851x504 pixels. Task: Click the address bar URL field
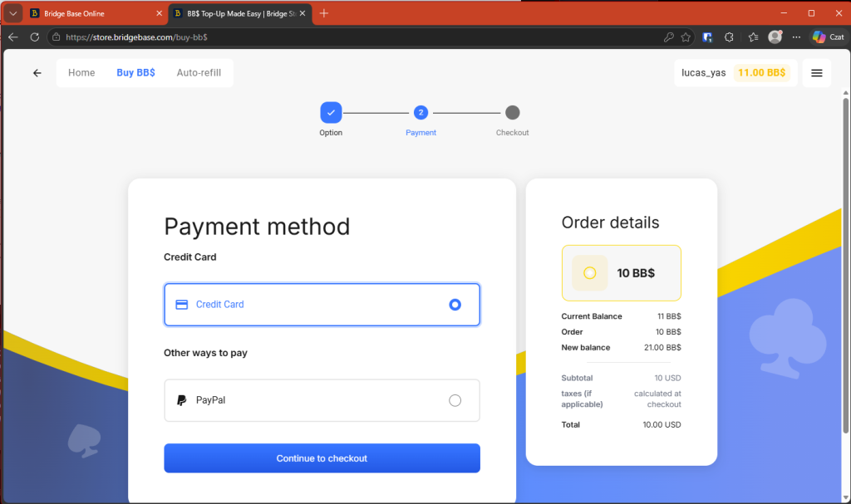coord(332,37)
